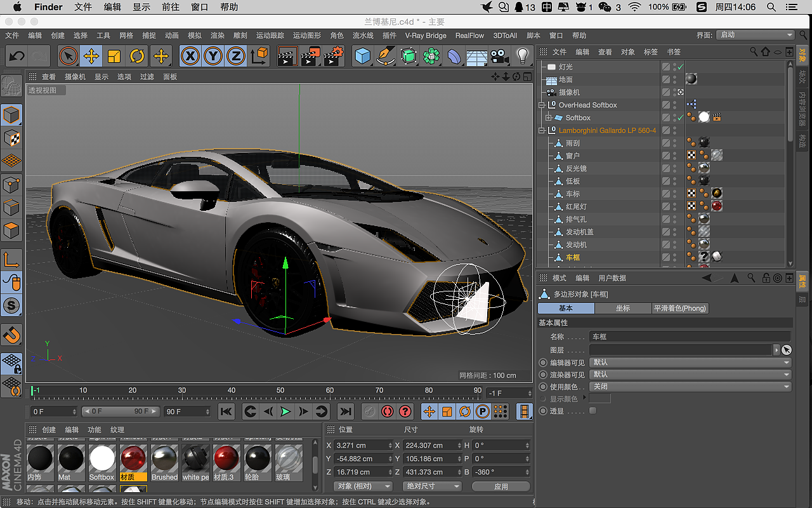This screenshot has height=508, width=812.
Task: Add a light object via bulb icon
Action: (522, 57)
